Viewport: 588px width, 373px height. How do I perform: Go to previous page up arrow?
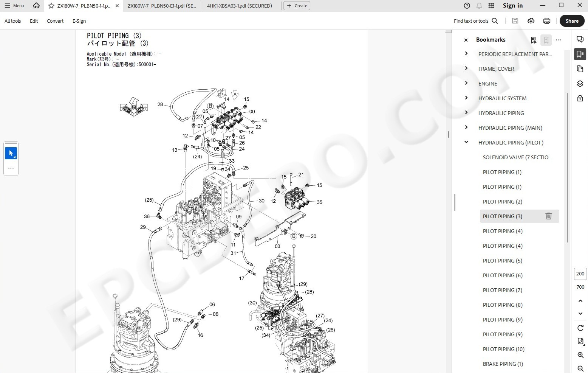pos(580,301)
